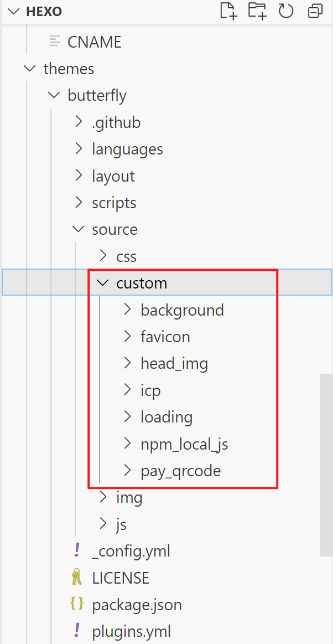This screenshot has height=644, width=333.
Task: Click the Explorer vertical scrollbar thumb
Action: (x=326, y=464)
